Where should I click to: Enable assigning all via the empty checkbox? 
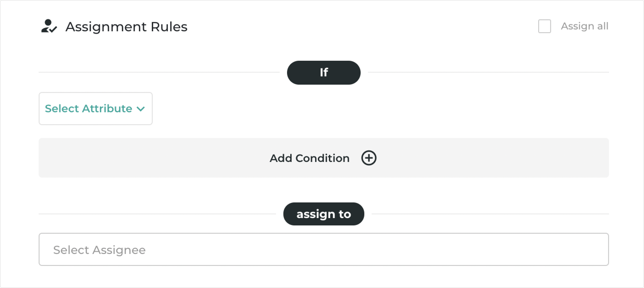(544, 26)
